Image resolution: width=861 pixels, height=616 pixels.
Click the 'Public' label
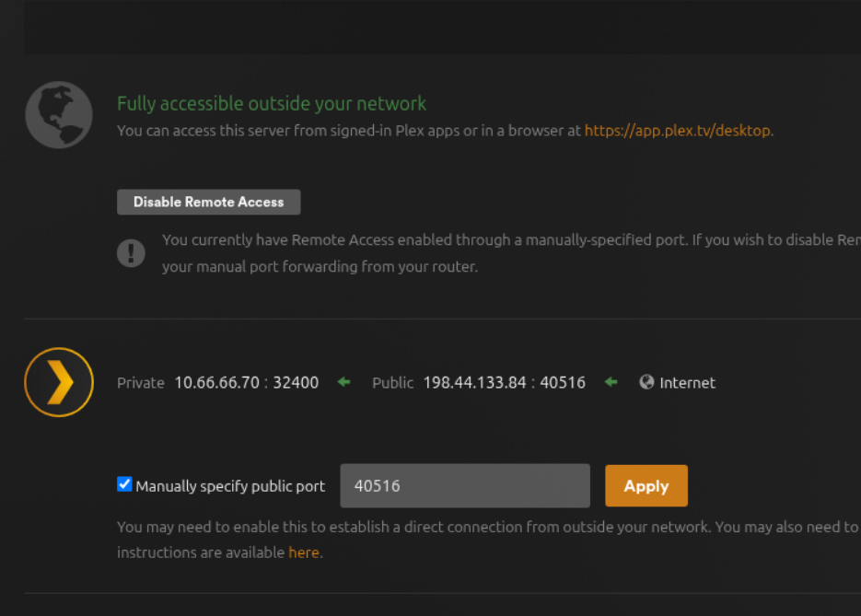392,383
